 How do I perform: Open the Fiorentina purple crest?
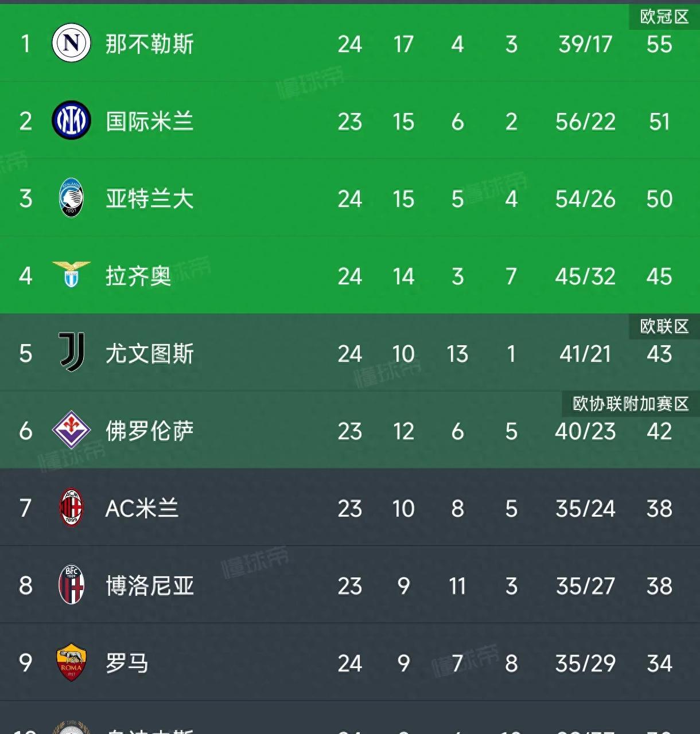coord(72,430)
